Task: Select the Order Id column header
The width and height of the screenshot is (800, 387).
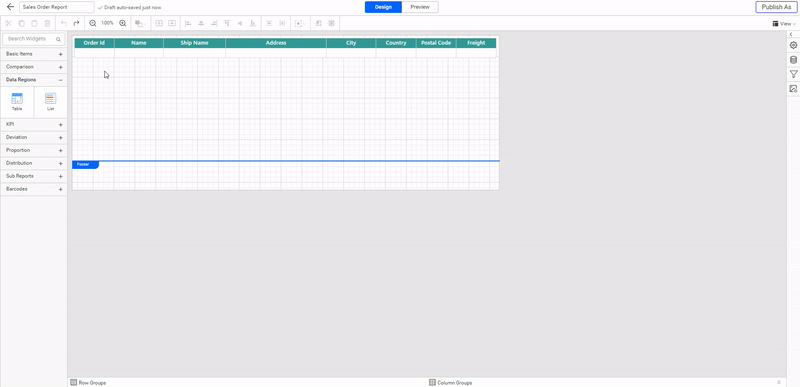Action: [94, 43]
